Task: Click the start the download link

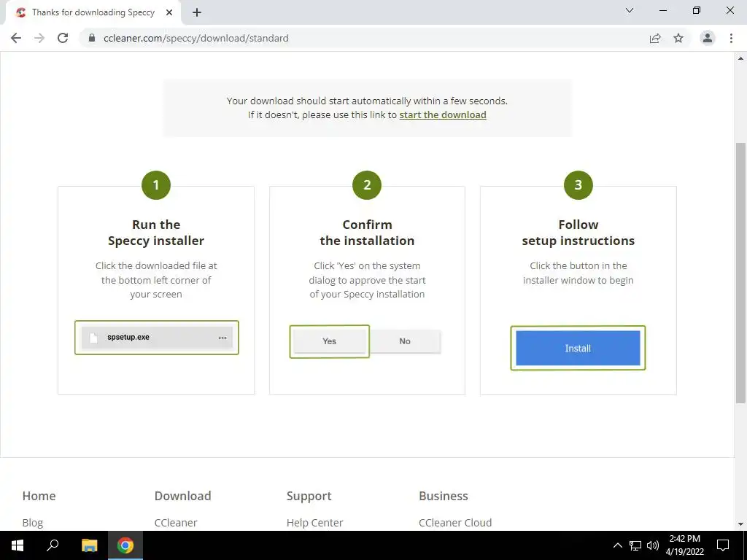Action: [x=443, y=114]
